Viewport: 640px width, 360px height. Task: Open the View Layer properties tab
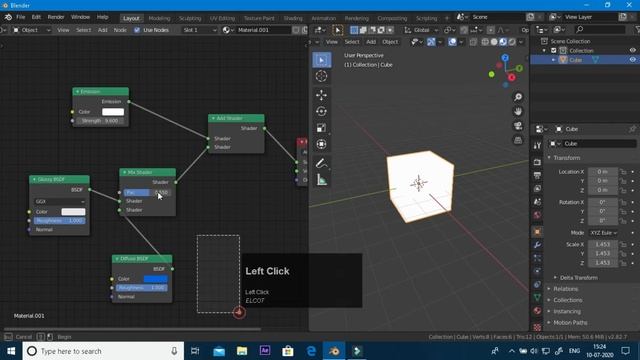pos(537,189)
